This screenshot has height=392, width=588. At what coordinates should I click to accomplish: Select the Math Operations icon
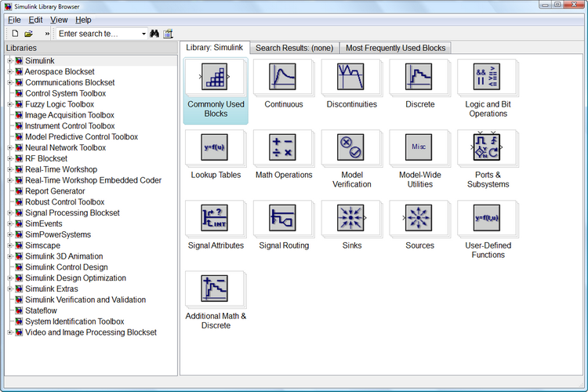coord(282,147)
